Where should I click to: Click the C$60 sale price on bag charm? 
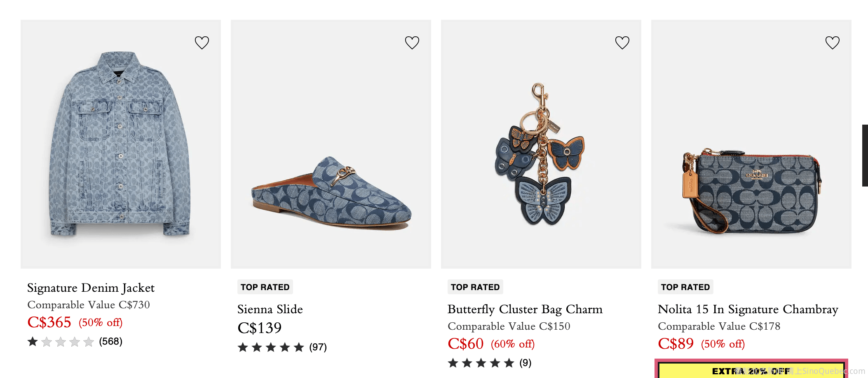pos(465,344)
